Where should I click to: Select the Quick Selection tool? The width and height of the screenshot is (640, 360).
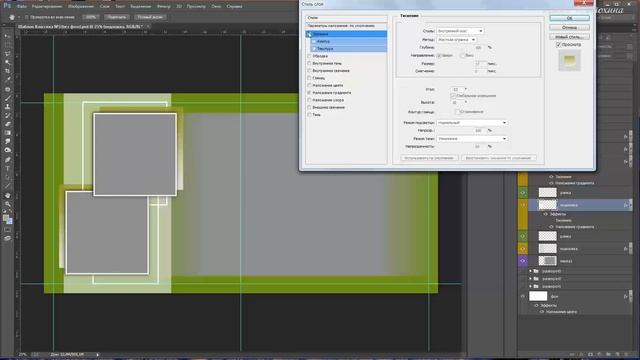click(7, 62)
